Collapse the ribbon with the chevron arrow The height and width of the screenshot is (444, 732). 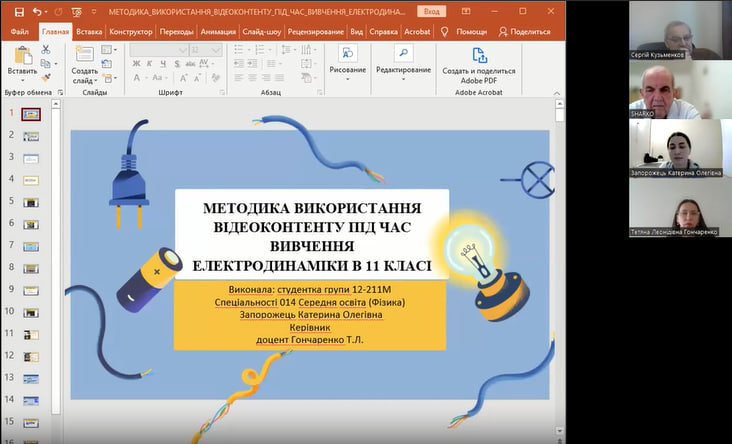click(x=556, y=93)
